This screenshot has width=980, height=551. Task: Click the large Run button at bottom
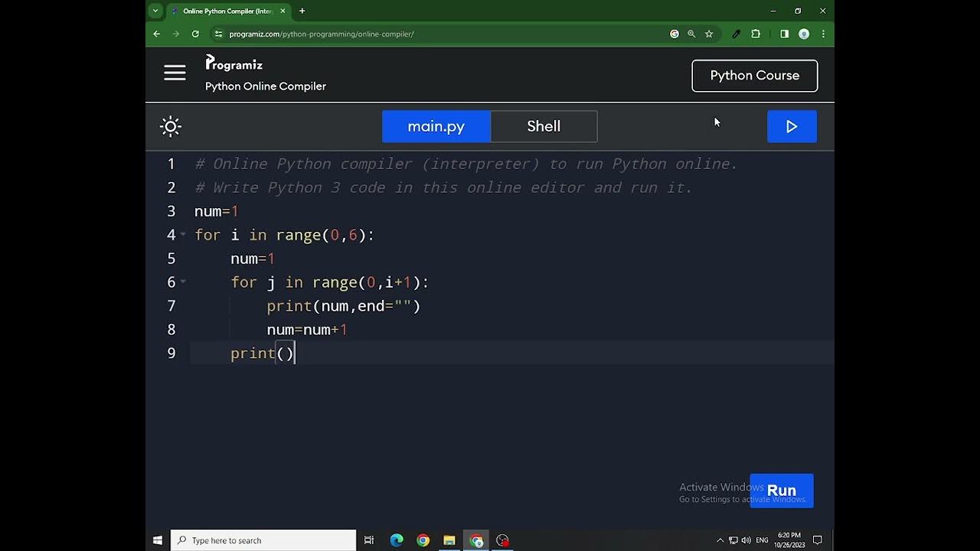(782, 491)
